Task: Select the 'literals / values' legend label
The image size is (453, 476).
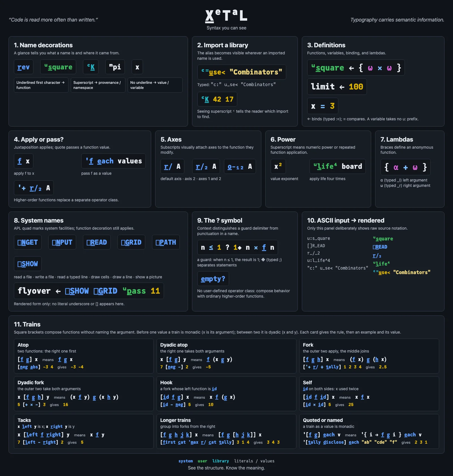Action: (x=254, y=461)
